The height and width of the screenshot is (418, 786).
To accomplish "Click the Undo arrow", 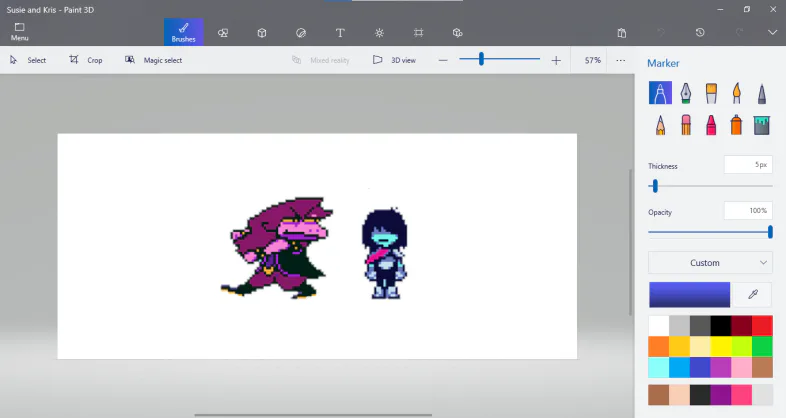I will [x=661, y=33].
